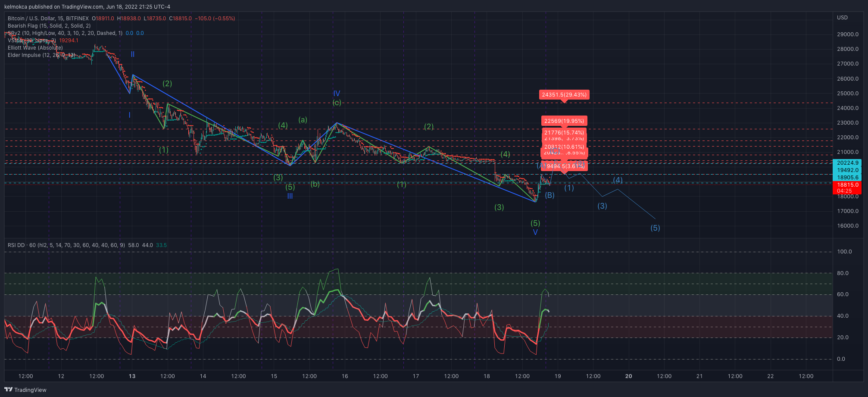Select the blue II wave label

point(133,54)
